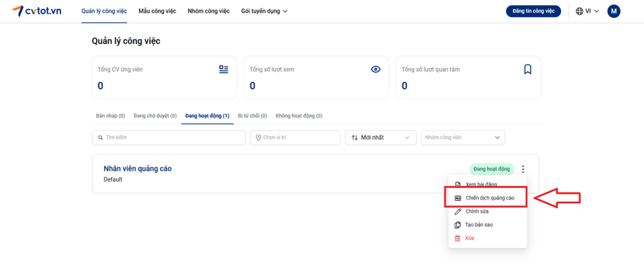Open the Mới nhất sort dropdown
The image size is (644, 266).
click(x=381, y=138)
